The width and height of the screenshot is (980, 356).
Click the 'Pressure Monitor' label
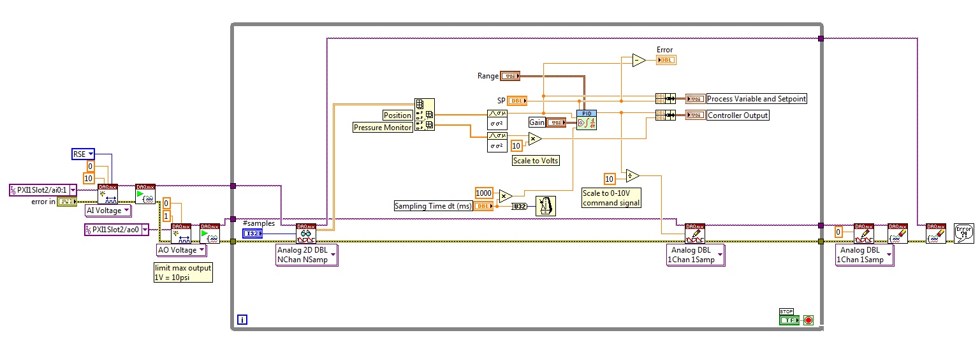coord(383,128)
